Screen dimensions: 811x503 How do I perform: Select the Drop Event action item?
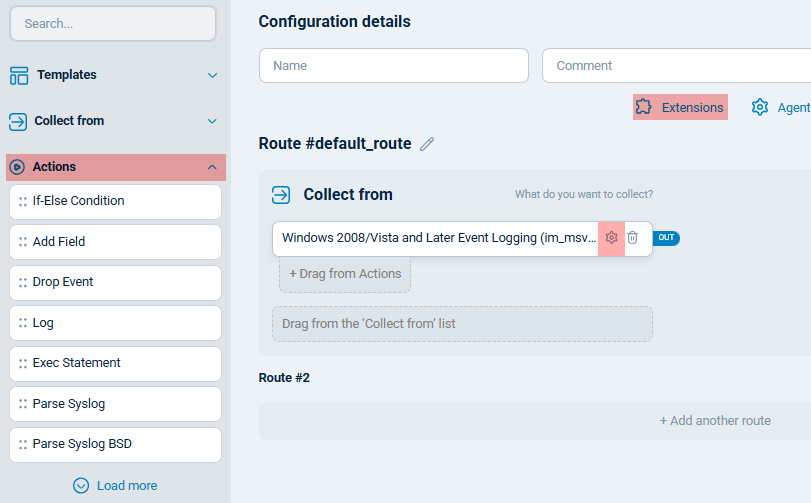pos(115,282)
